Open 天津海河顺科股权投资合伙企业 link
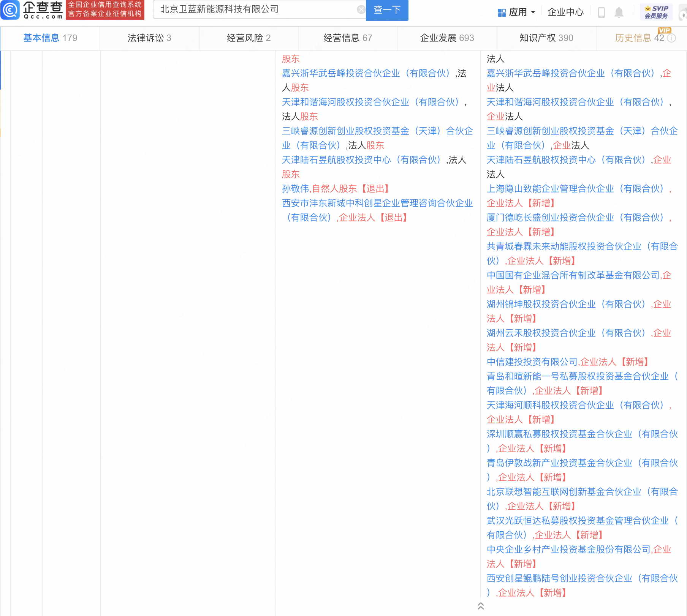 [577, 405]
